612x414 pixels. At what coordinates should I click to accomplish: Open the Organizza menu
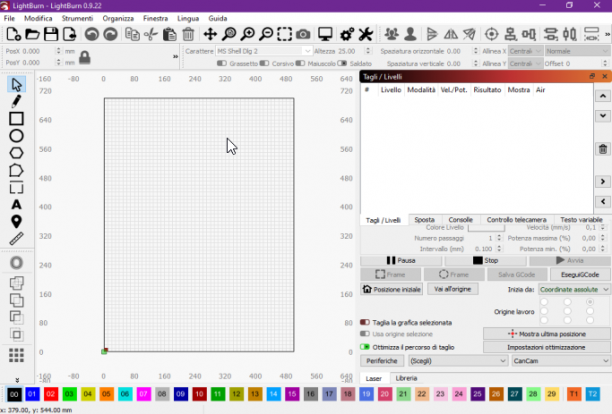pyautogui.click(x=118, y=18)
